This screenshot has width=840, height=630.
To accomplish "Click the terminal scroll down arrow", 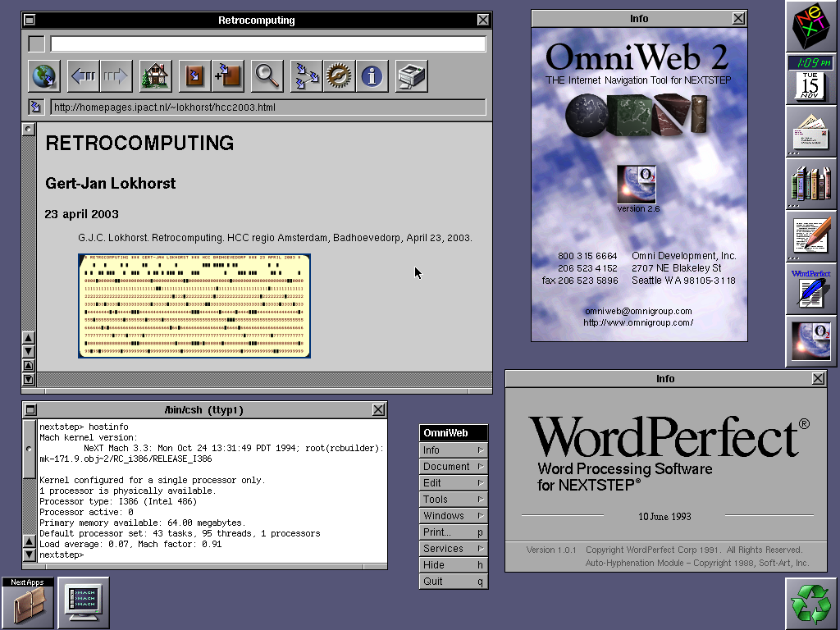I will (30, 555).
